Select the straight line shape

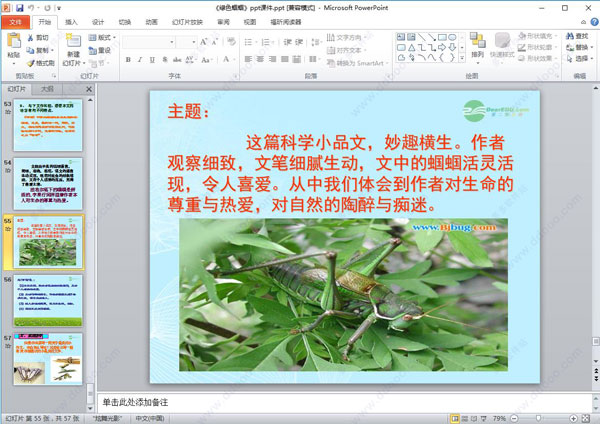tap(422, 37)
